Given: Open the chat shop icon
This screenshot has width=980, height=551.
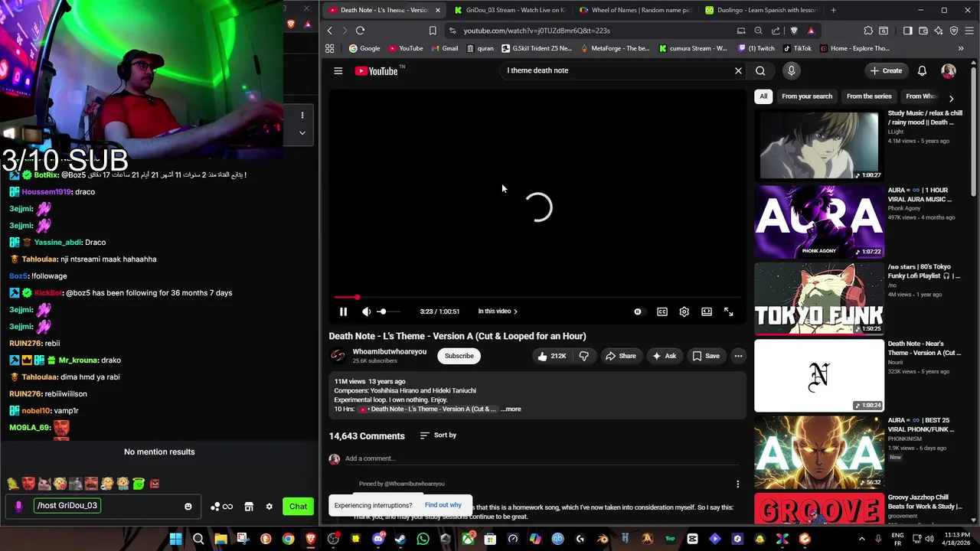Looking at the screenshot, I should tap(249, 506).
